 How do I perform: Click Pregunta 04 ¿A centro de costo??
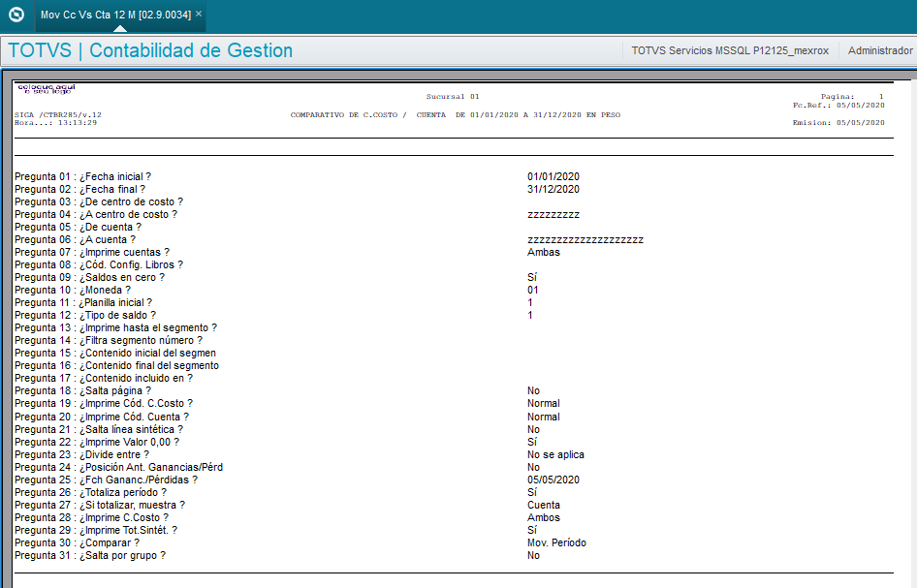(x=96, y=214)
